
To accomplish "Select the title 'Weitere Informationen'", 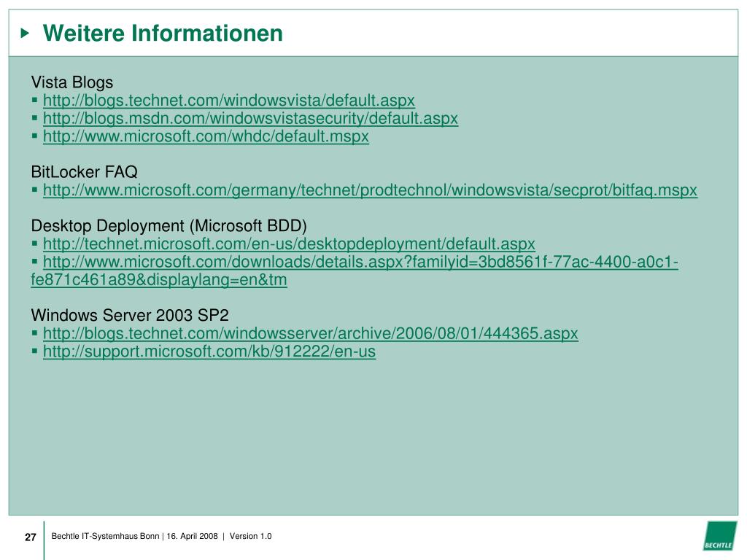I will tap(163, 34).
